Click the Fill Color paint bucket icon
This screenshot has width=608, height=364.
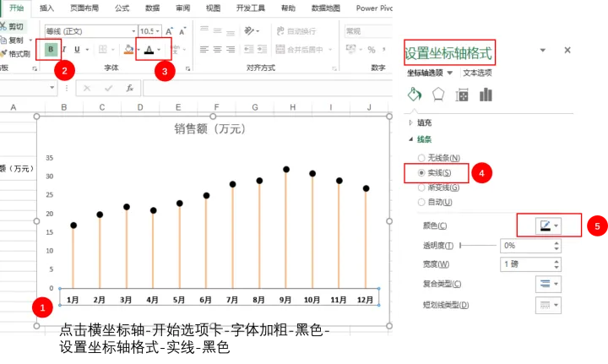128,49
